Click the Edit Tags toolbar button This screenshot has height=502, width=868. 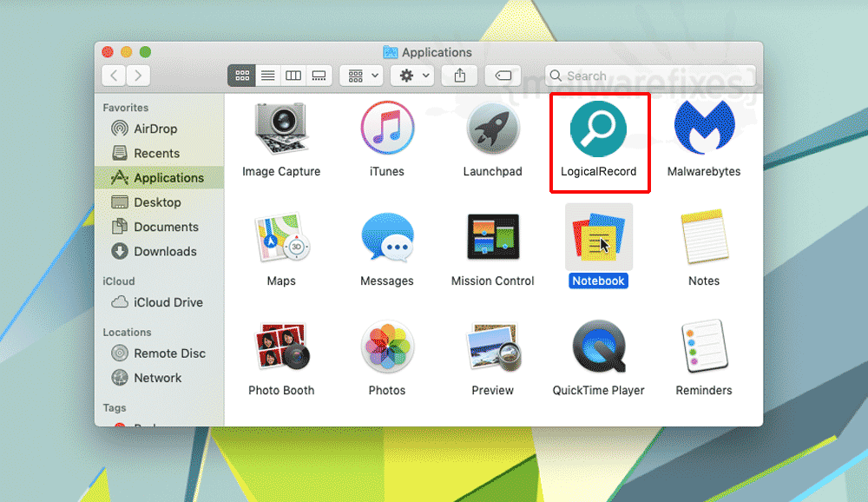click(503, 76)
